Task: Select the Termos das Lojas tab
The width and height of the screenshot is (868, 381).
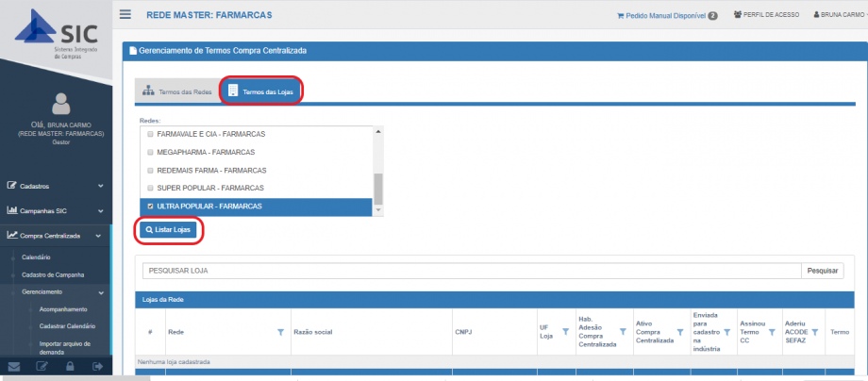Action: 262,91
